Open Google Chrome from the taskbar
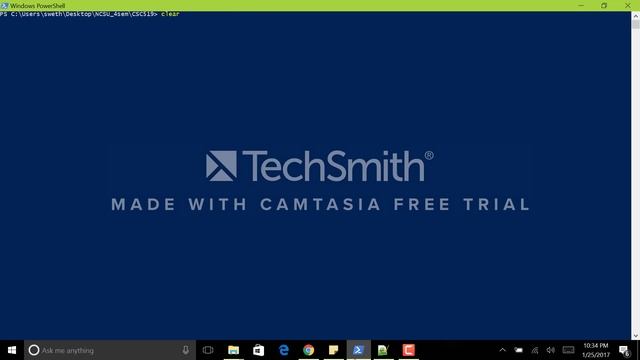Screen dimensions: 640x360 pyautogui.click(x=309, y=350)
